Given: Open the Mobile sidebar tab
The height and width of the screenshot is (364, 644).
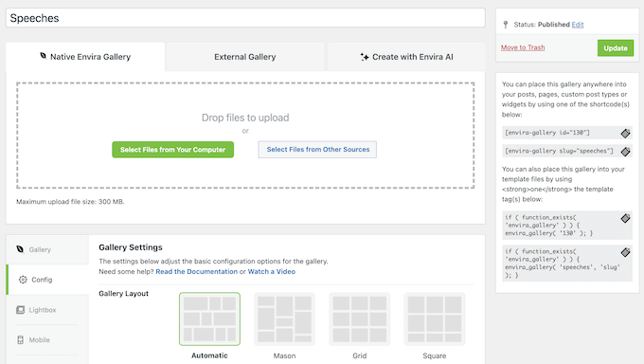Looking at the screenshot, I should (47, 340).
